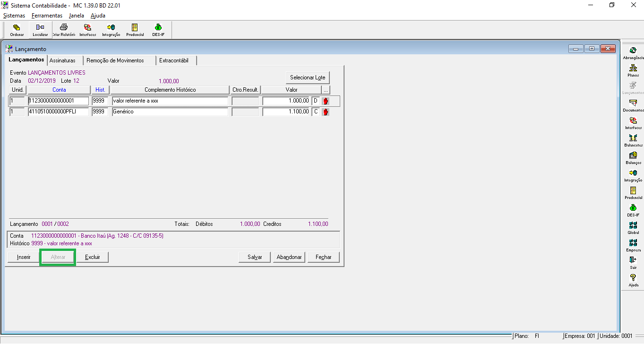Click the ellipsis column header button
Viewport: 644px width, 344px height.
point(326,90)
